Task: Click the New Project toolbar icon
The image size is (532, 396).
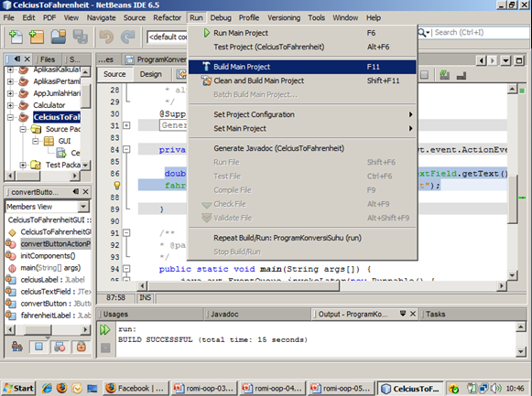Action: [x=37, y=37]
